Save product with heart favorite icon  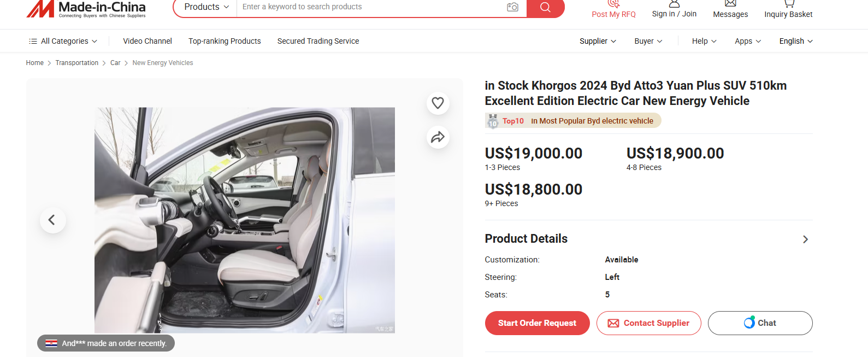(x=438, y=103)
